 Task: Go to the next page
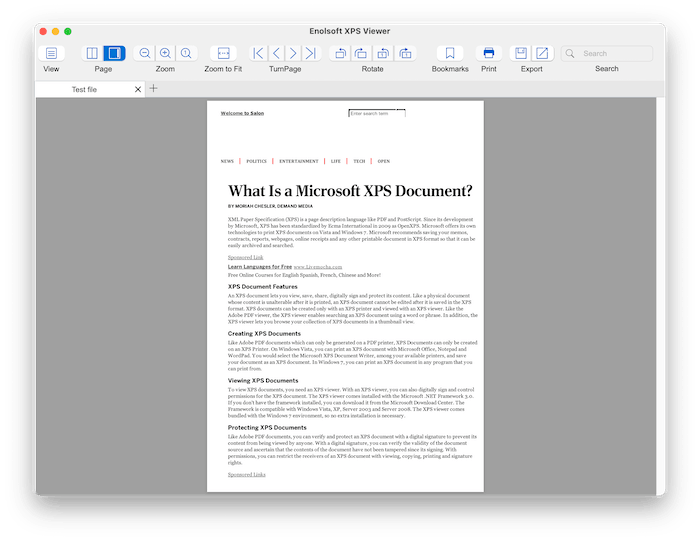coord(293,53)
